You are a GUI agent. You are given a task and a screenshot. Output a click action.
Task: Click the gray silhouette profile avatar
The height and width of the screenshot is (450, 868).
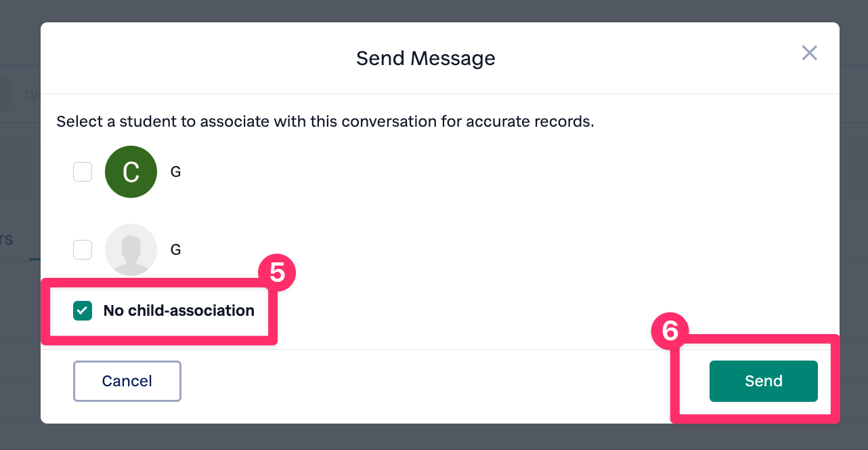[131, 249]
